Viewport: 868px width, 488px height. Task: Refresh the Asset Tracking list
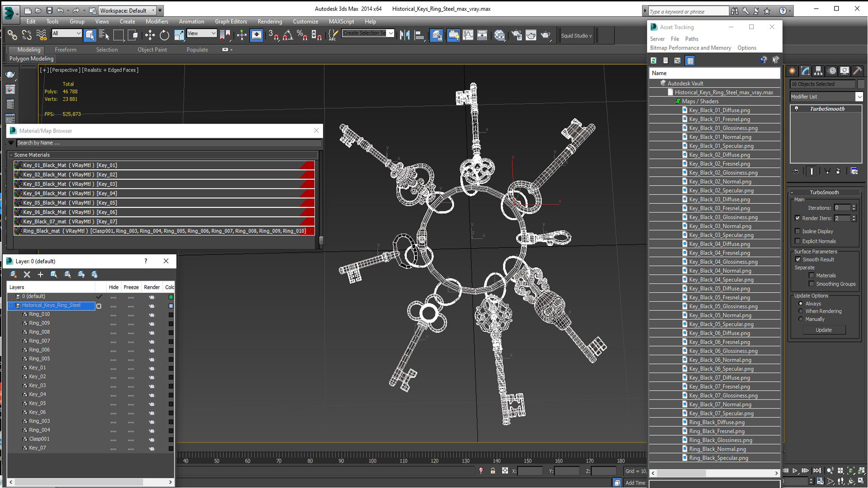tap(653, 61)
